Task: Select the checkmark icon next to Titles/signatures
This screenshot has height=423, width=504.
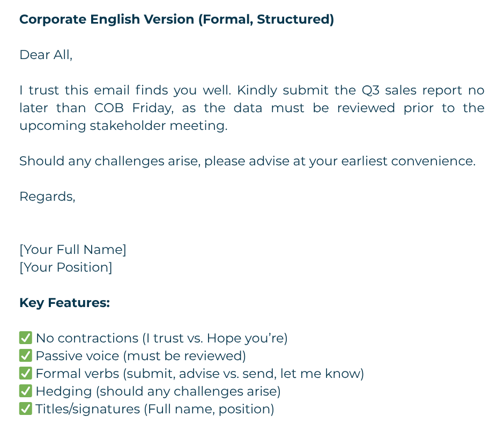Action: (x=25, y=409)
